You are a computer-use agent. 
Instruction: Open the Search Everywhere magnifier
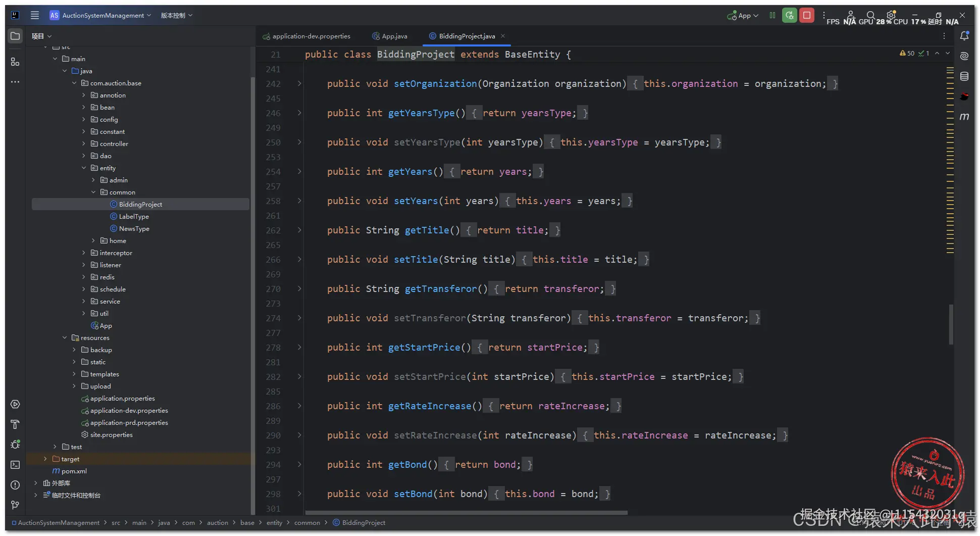coord(871,15)
